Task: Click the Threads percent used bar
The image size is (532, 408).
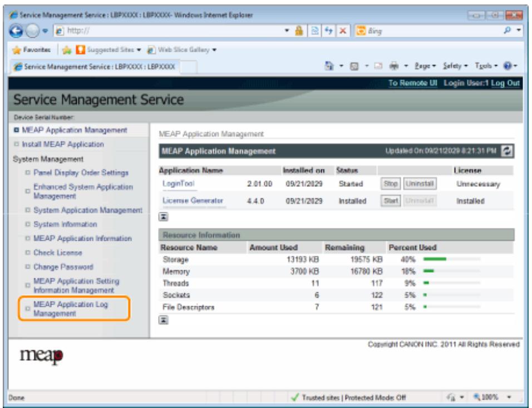Action: (x=452, y=283)
